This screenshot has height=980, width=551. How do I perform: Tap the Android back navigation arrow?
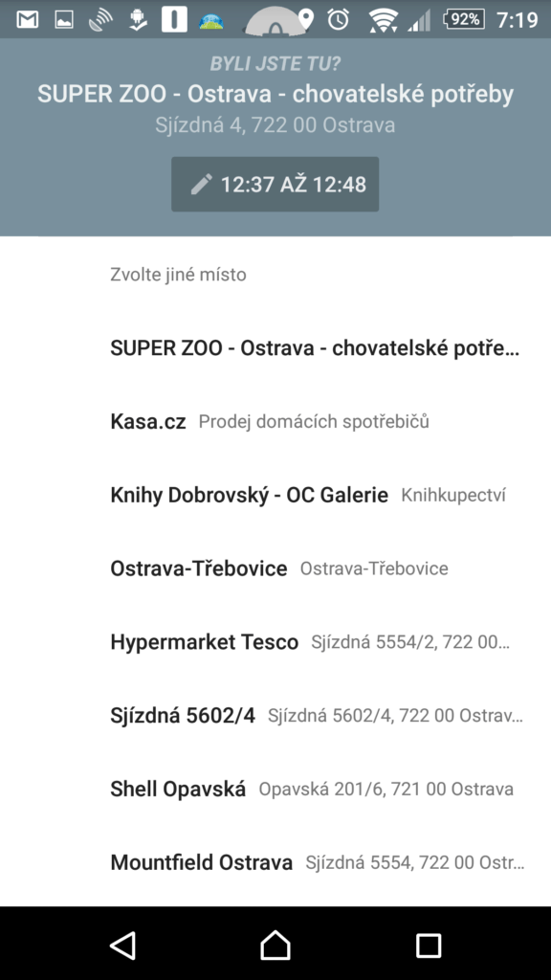[122, 945]
